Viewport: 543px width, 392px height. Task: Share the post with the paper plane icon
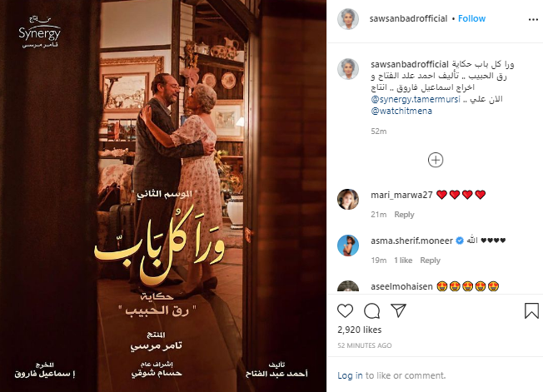398,310
